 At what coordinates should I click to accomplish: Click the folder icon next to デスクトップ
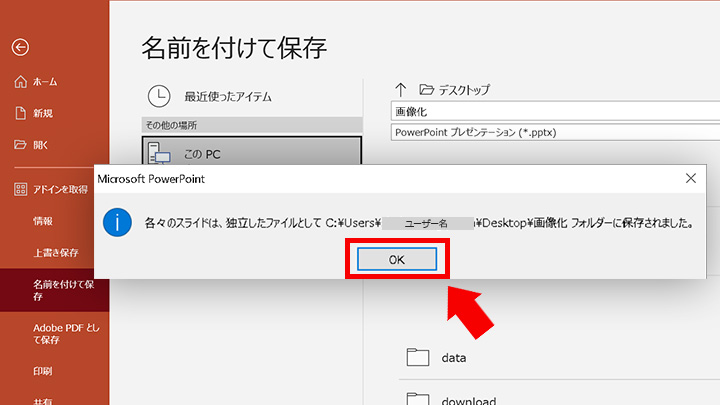(427, 90)
